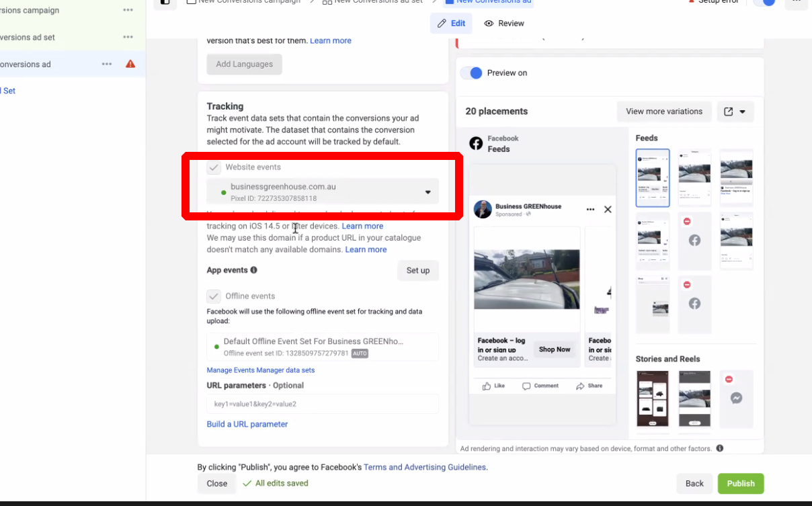Uncheck the Offline events checkbox
The width and height of the screenshot is (812, 506).
click(x=214, y=296)
